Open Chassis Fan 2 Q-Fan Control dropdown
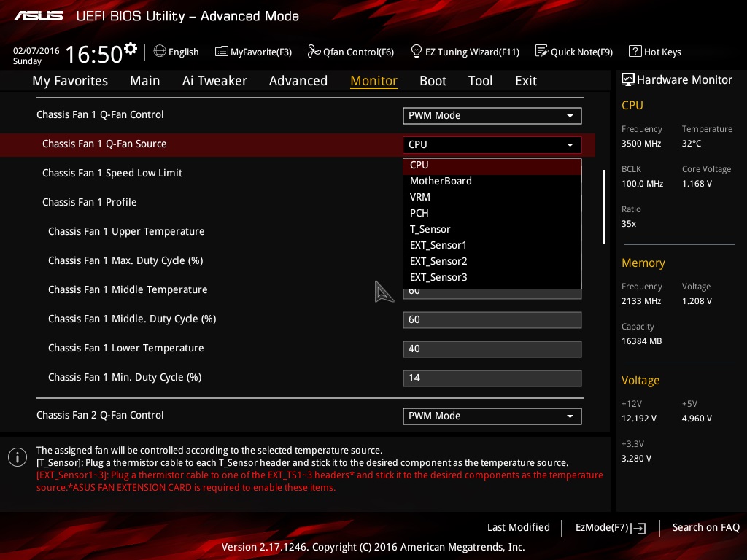747x560 pixels. click(x=492, y=416)
